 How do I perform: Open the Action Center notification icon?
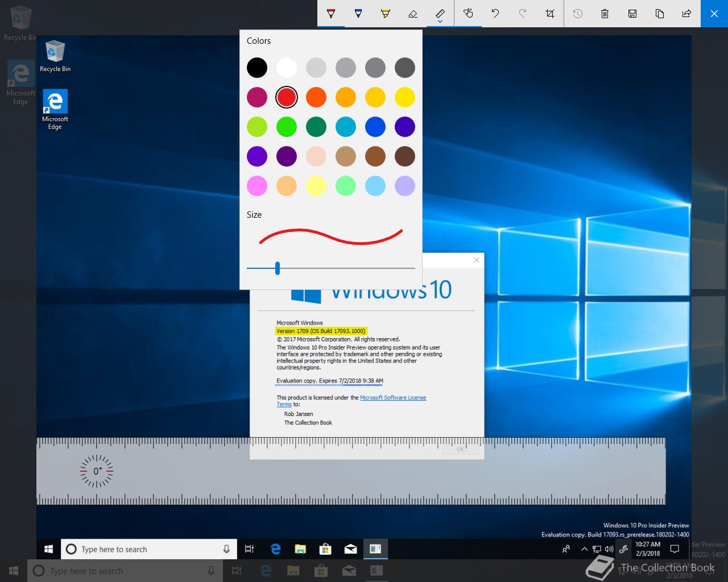pos(675,549)
